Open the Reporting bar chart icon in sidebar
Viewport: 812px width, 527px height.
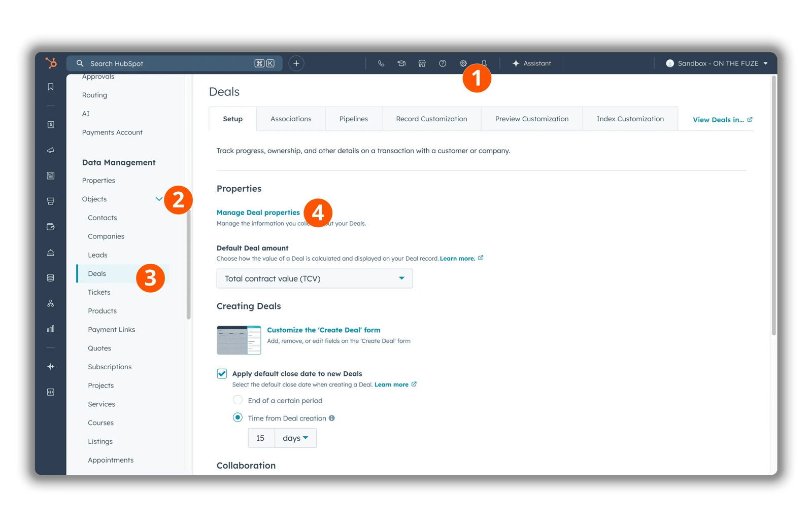tap(51, 329)
